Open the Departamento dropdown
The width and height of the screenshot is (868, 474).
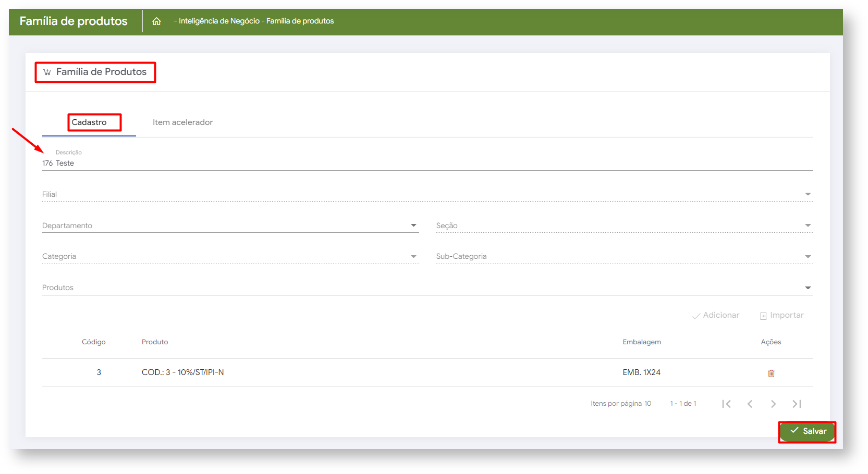coord(413,226)
